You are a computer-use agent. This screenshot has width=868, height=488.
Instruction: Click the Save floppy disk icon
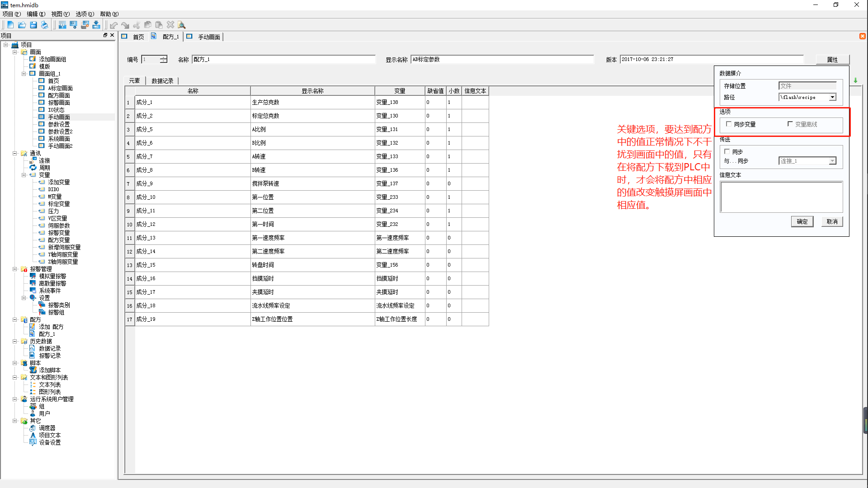tap(33, 25)
